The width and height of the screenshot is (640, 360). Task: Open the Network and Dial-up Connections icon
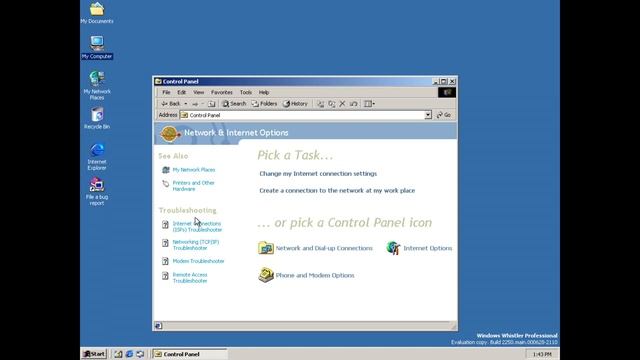(x=316, y=248)
